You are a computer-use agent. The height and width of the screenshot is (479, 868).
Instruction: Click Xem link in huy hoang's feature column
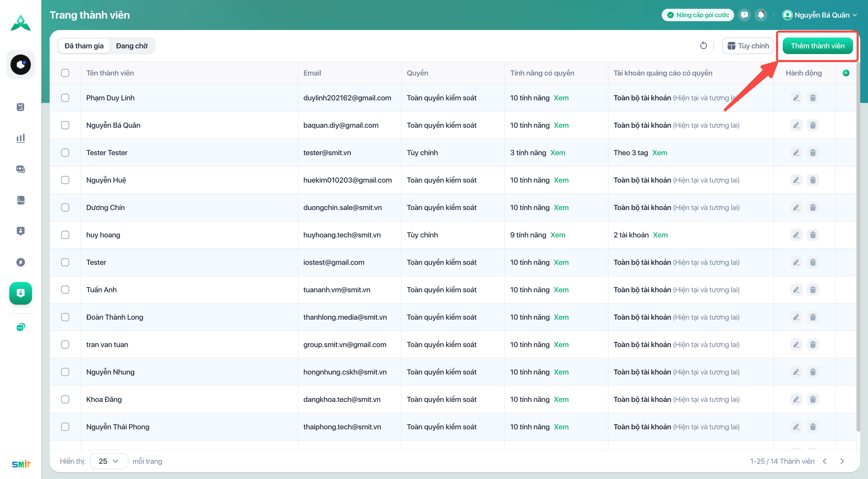coord(558,235)
